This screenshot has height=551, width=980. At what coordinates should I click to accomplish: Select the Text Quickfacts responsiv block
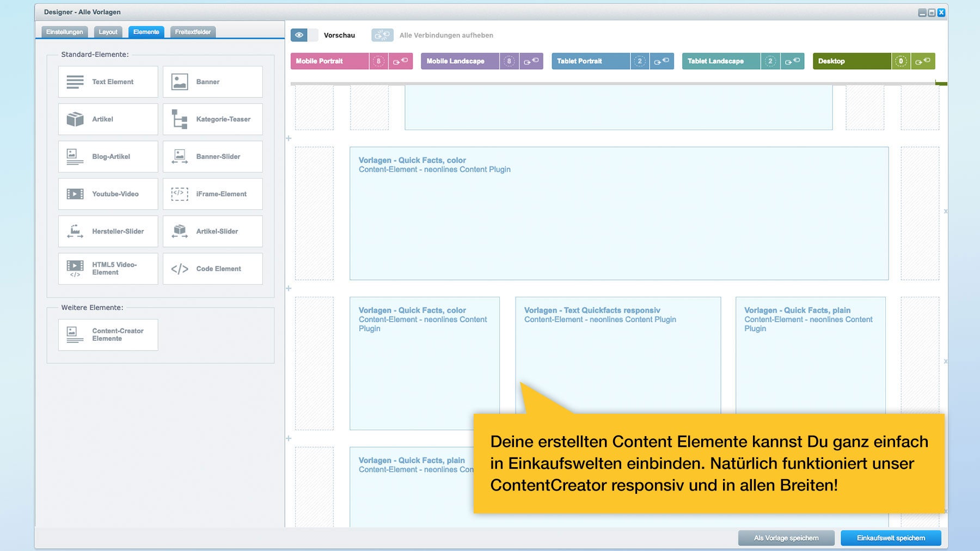pos(618,355)
